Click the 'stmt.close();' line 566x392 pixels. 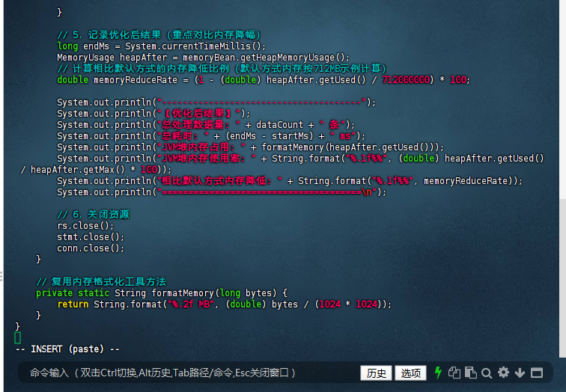pos(91,237)
